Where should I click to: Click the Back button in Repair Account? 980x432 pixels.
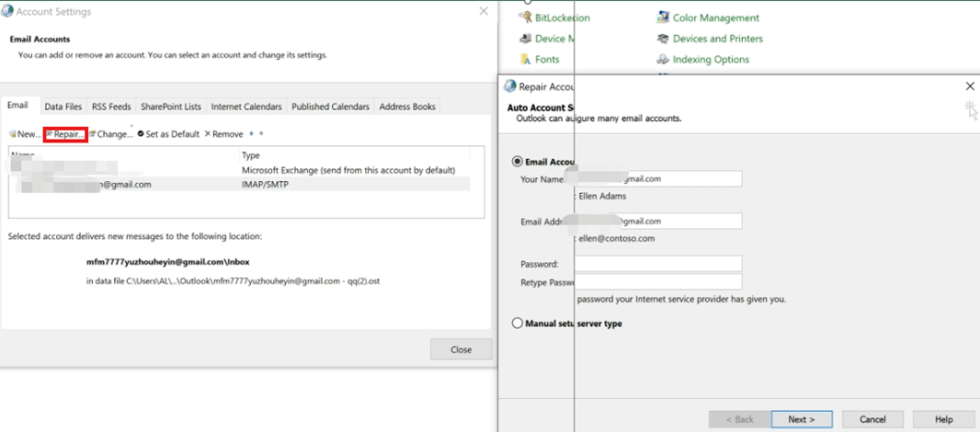(739, 419)
